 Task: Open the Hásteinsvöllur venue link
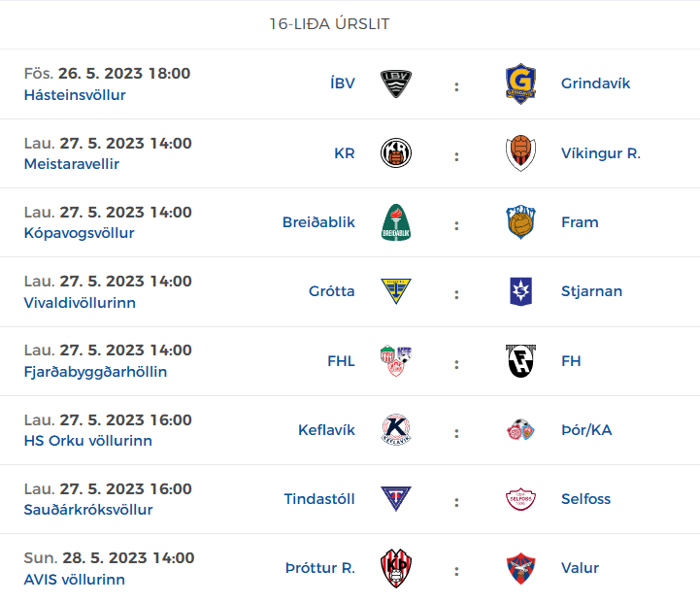[75, 95]
